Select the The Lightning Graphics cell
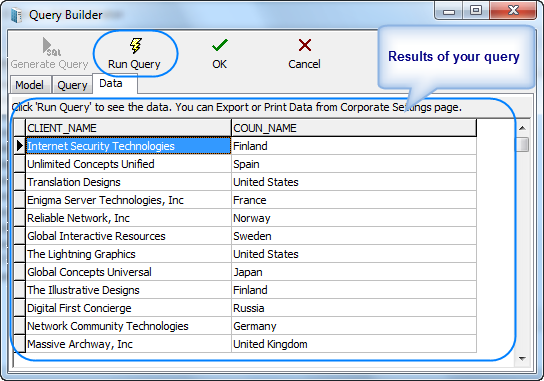The width and height of the screenshot is (544, 381). [128, 254]
